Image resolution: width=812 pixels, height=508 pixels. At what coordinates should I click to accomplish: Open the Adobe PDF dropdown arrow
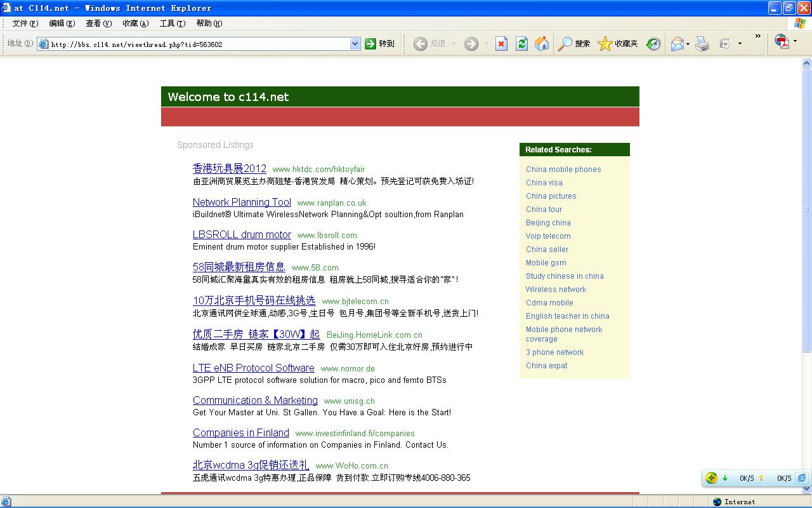(795, 42)
